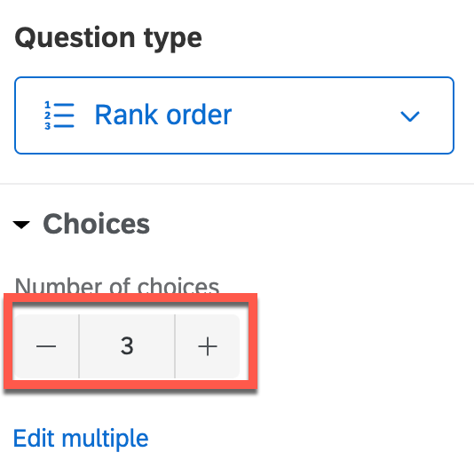Screen dimensions: 474x476
Task: Click the blue chevron in Question type box
Action: tap(410, 116)
